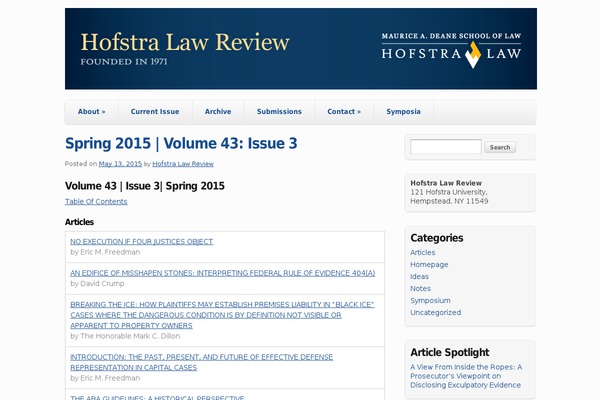The width and height of the screenshot is (600, 400).
Task: Open the About menu
Action: 91,112
